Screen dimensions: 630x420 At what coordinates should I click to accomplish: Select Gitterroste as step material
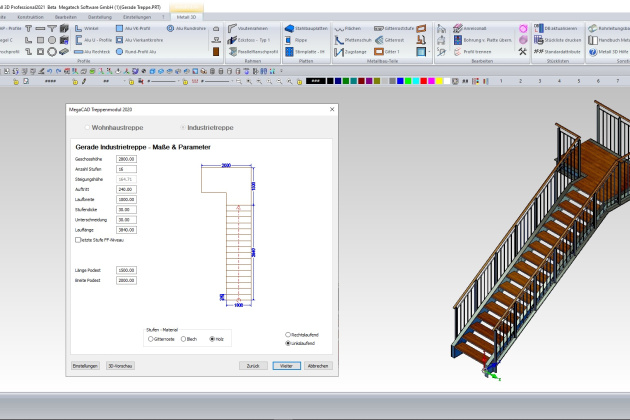click(x=151, y=339)
